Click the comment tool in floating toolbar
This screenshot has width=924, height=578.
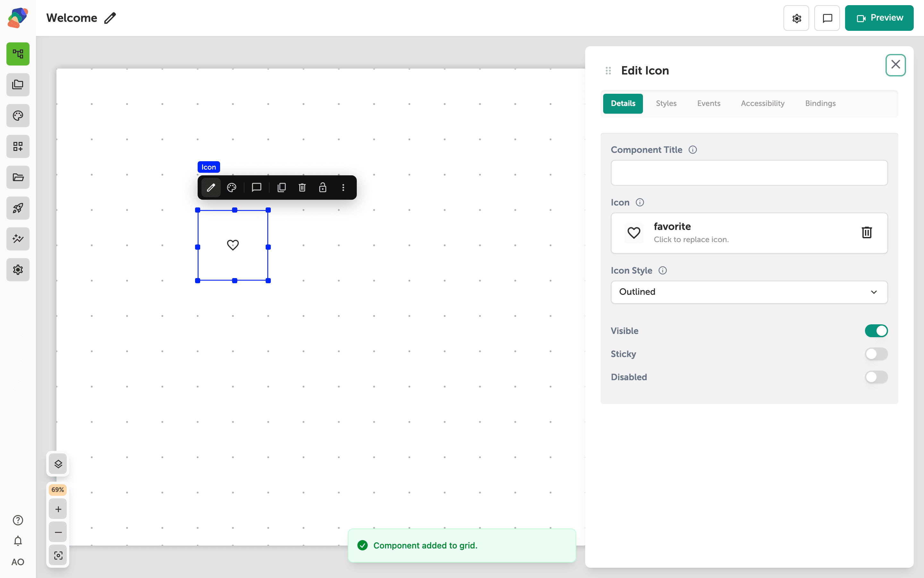257,187
